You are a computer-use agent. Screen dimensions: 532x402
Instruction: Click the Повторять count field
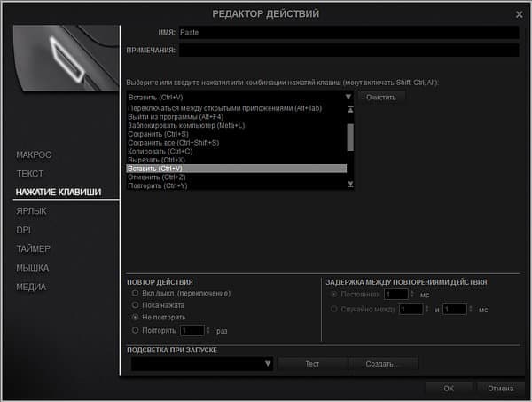pyautogui.click(x=192, y=330)
